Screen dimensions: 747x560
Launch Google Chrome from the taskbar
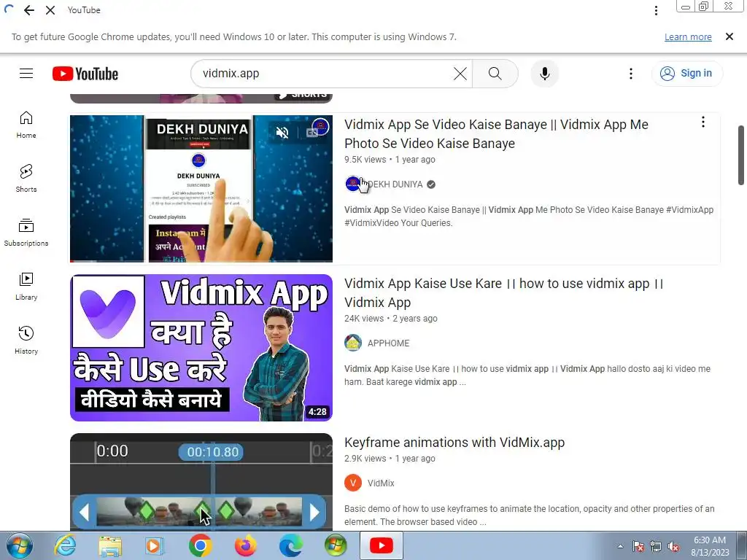pos(200,545)
